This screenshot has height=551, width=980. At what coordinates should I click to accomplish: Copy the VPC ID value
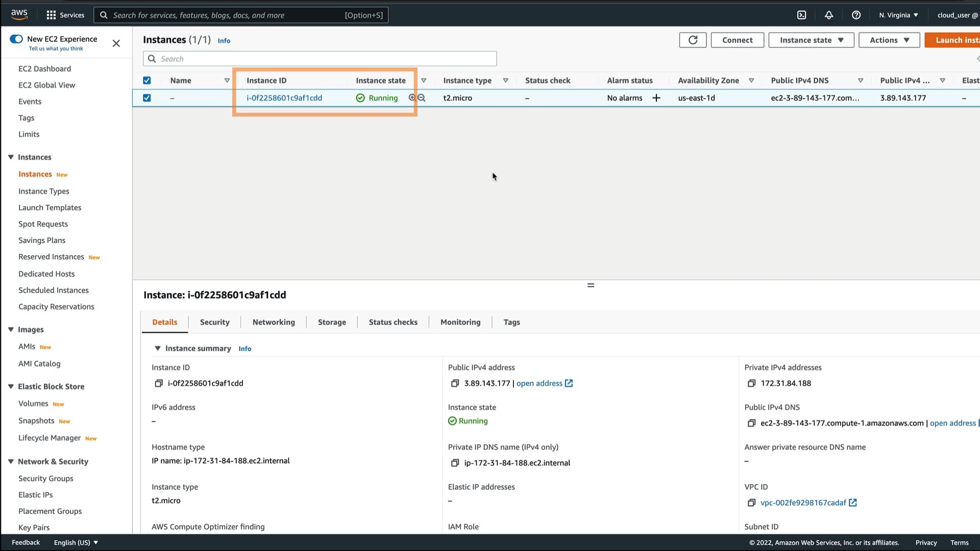pyautogui.click(x=751, y=503)
